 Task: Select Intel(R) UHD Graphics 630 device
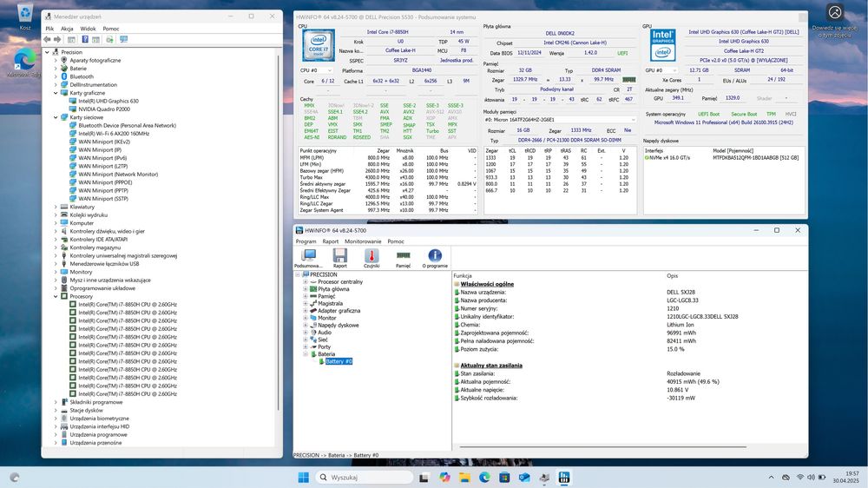coord(108,102)
